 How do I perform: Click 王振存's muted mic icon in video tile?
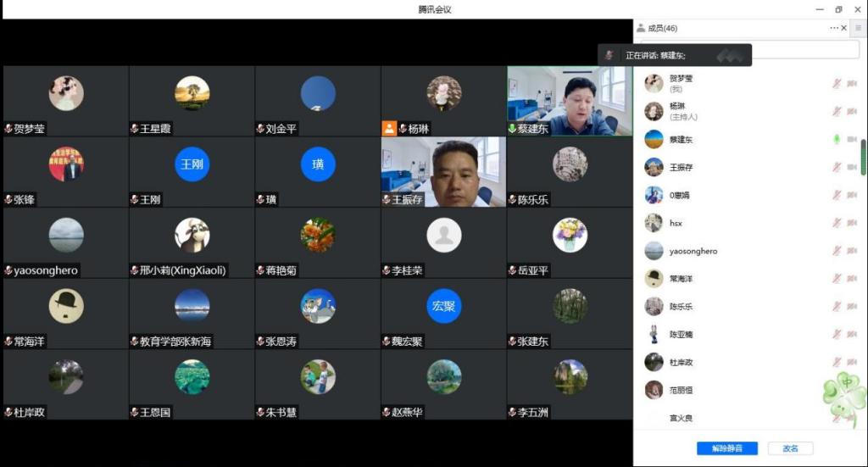pos(387,200)
